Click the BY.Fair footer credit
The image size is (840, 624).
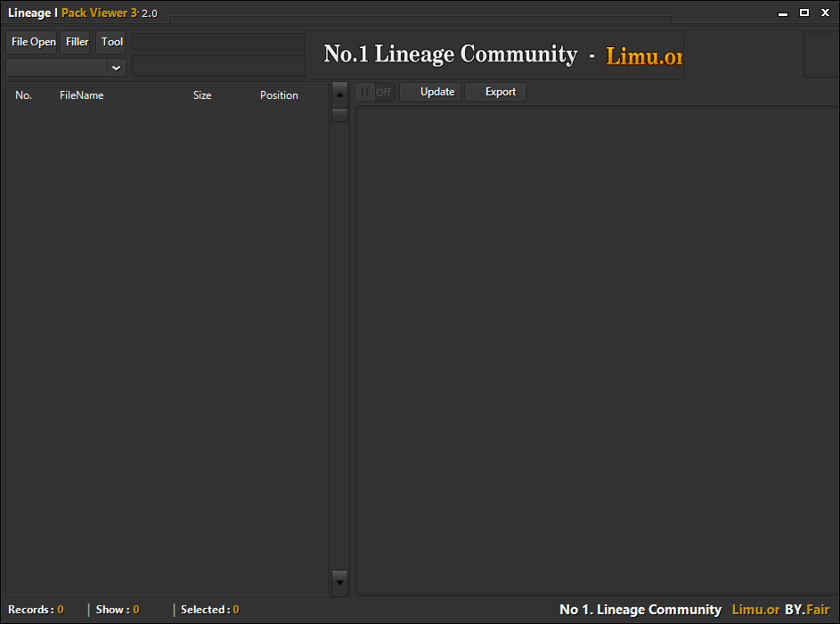coord(807,610)
